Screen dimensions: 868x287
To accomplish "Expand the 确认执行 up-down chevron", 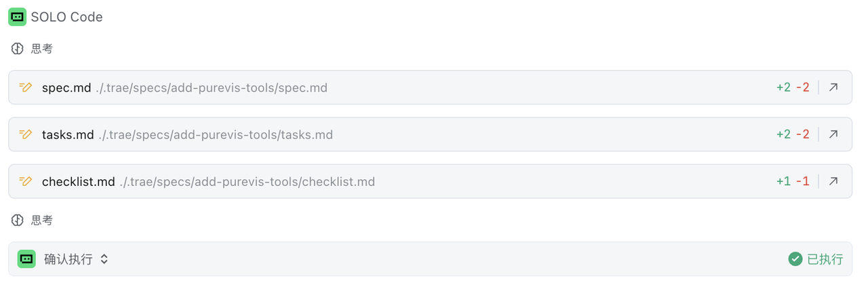I will point(104,259).
